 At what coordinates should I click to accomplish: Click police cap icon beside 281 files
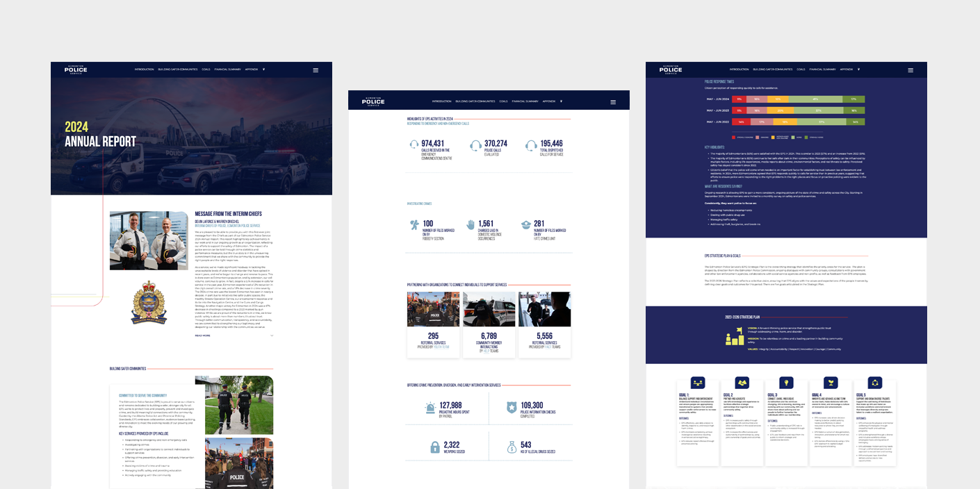pyautogui.click(x=526, y=224)
